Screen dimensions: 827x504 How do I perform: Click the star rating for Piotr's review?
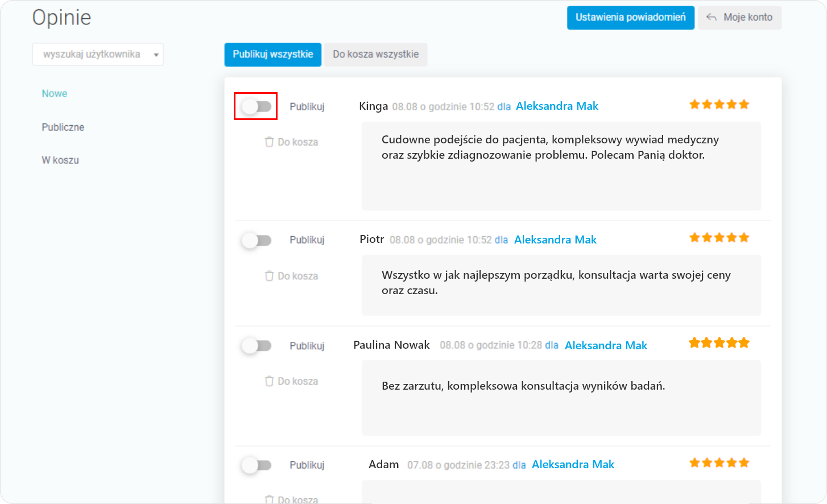click(x=719, y=238)
